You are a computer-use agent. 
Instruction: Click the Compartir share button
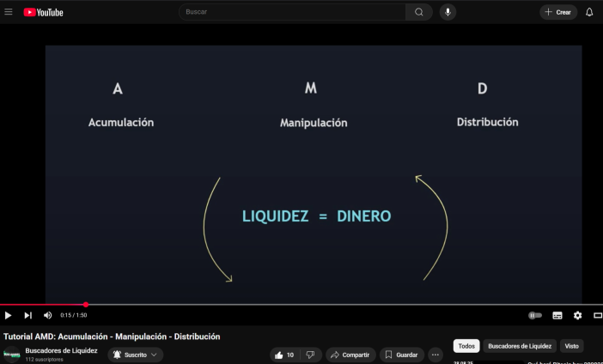(x=350, y=355)
